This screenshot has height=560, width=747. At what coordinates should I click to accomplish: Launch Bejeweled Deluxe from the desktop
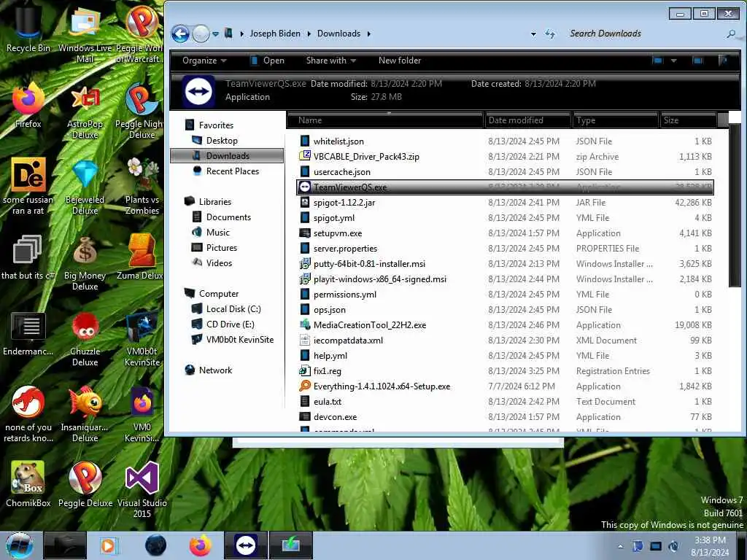(85, 187)
